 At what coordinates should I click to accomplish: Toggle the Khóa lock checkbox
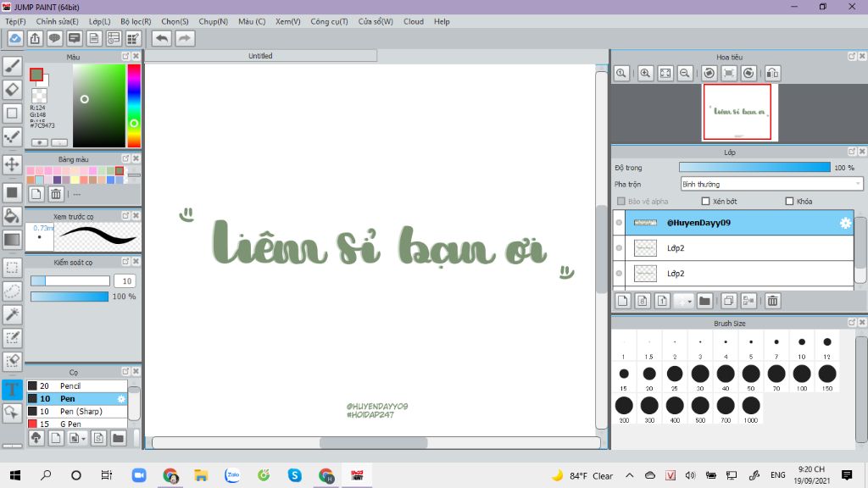pos(789,201)
